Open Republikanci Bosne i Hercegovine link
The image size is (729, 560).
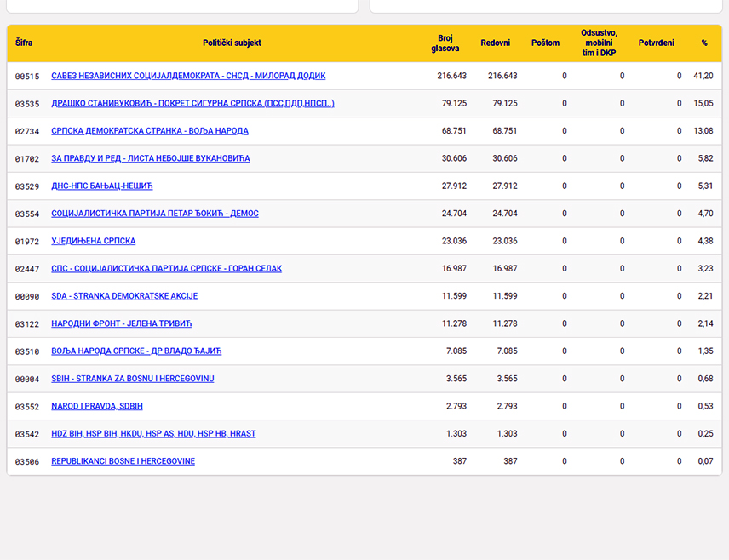coord(123,461)
